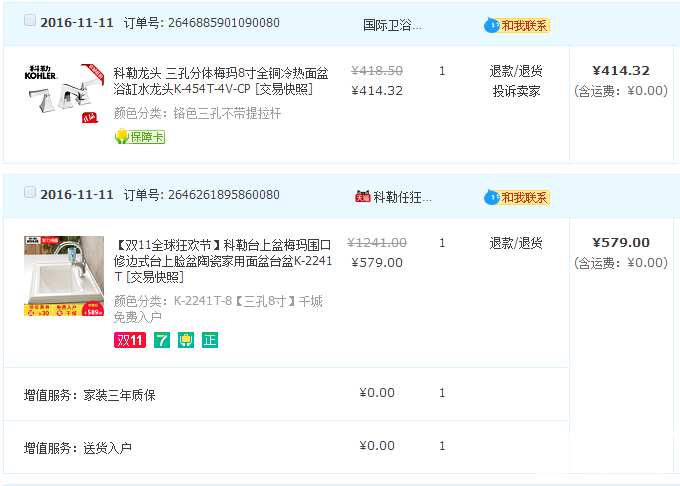The image size is (680, 486).
Task: Check the box for order 2646261895860080
Action: 30,192
